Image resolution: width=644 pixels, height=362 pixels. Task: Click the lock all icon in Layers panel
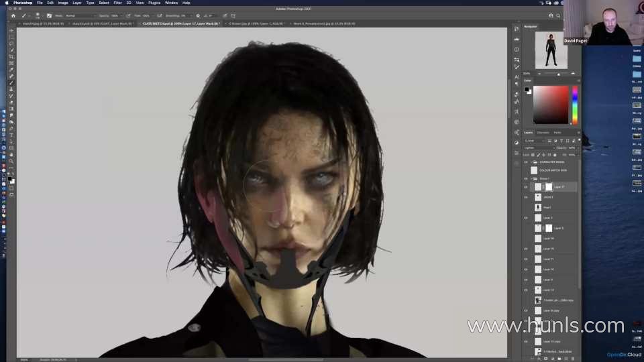coord(555,155)
